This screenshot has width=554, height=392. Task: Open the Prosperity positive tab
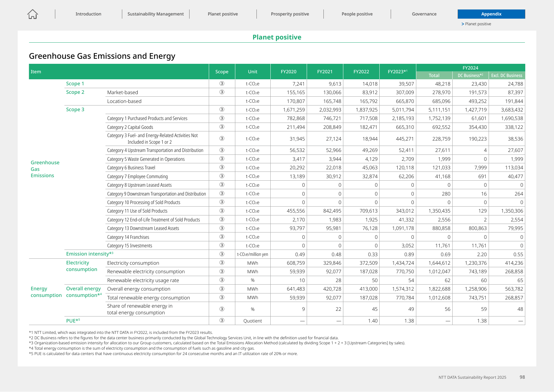point(290,14)
